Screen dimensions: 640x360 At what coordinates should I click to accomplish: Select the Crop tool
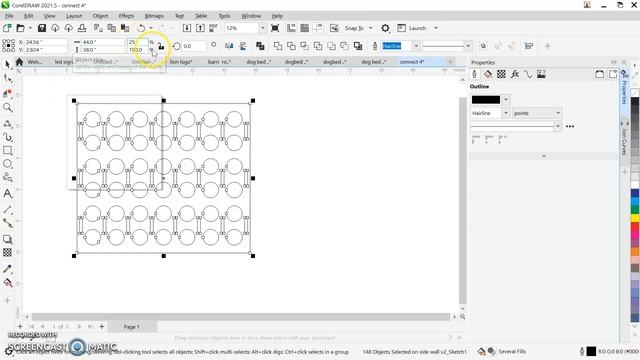coord(7,93)
